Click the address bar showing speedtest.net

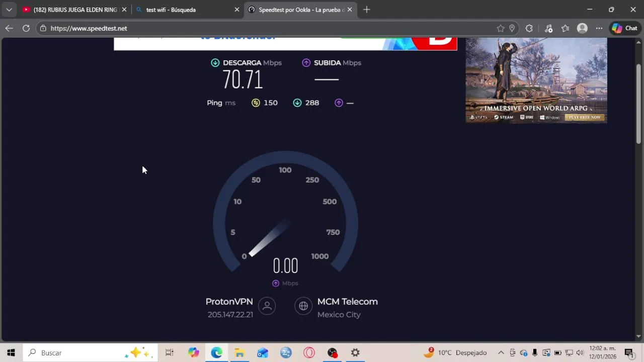pyautogui.click(x=272, y=28)
